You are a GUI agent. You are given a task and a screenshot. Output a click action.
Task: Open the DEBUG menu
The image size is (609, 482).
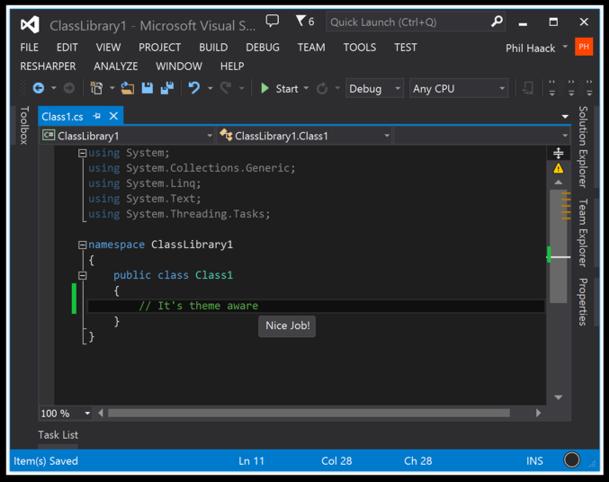tap(263, 47)
